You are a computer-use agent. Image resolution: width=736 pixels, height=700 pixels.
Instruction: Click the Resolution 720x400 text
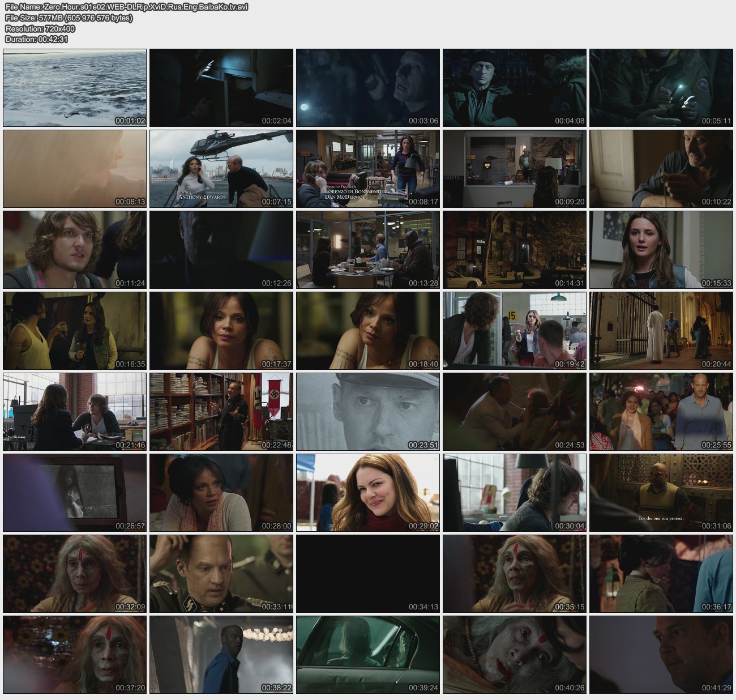point(40,28)
